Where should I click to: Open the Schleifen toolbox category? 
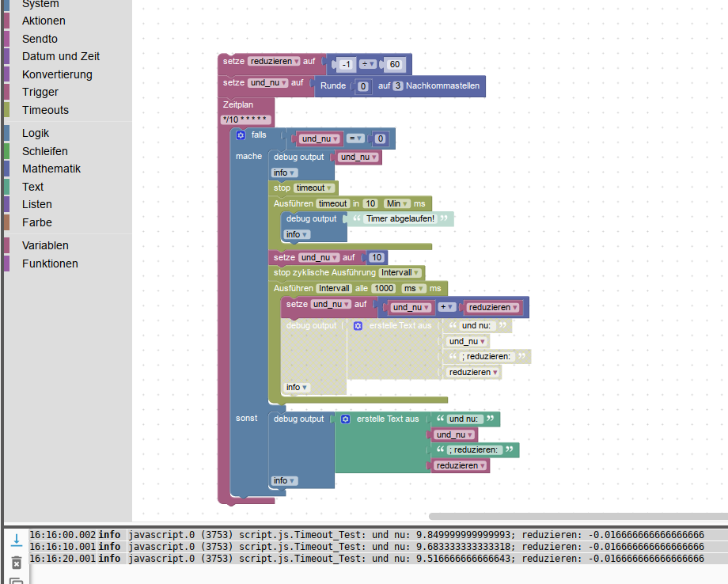tap(45, 152)
